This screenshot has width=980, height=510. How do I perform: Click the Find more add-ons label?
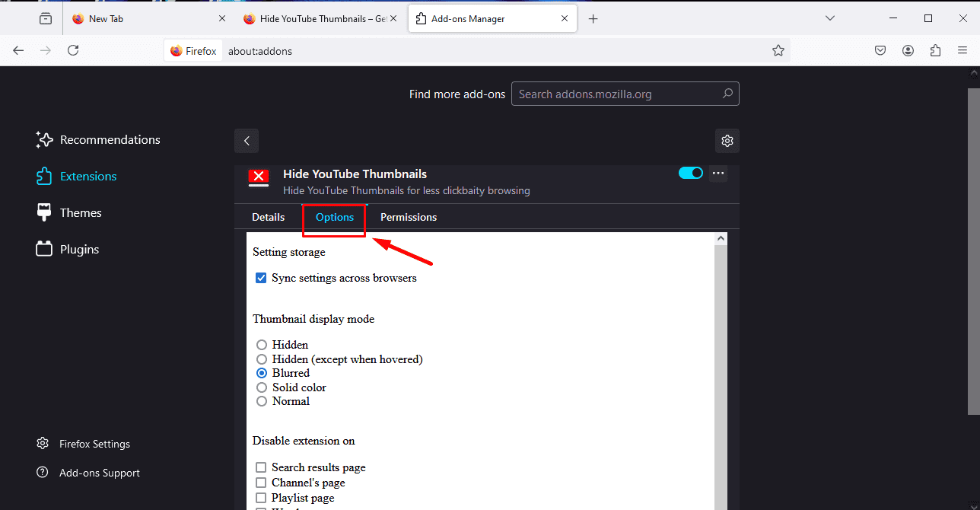click(457, 94)
